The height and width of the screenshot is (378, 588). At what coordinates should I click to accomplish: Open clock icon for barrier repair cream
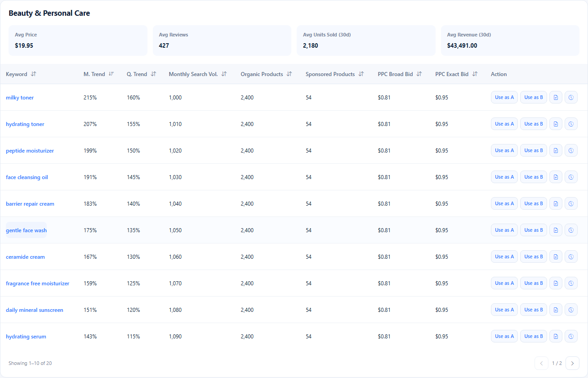point(571,203)
